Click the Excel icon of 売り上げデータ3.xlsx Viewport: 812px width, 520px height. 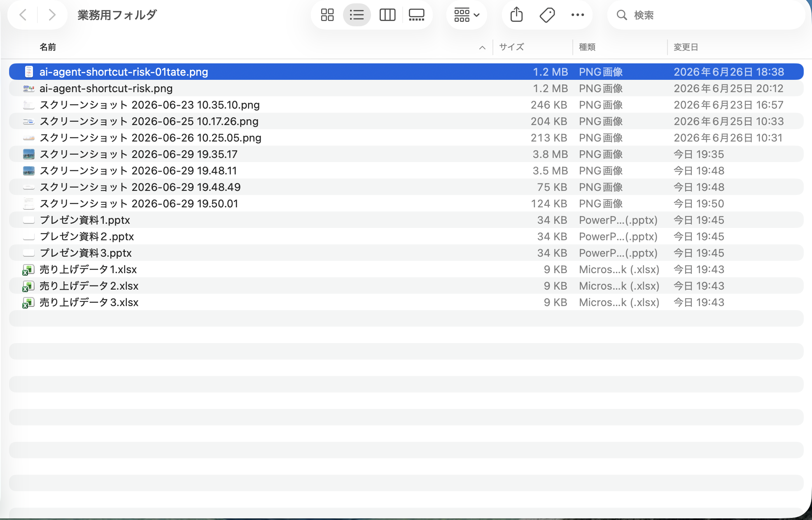[x=28, y=303]
